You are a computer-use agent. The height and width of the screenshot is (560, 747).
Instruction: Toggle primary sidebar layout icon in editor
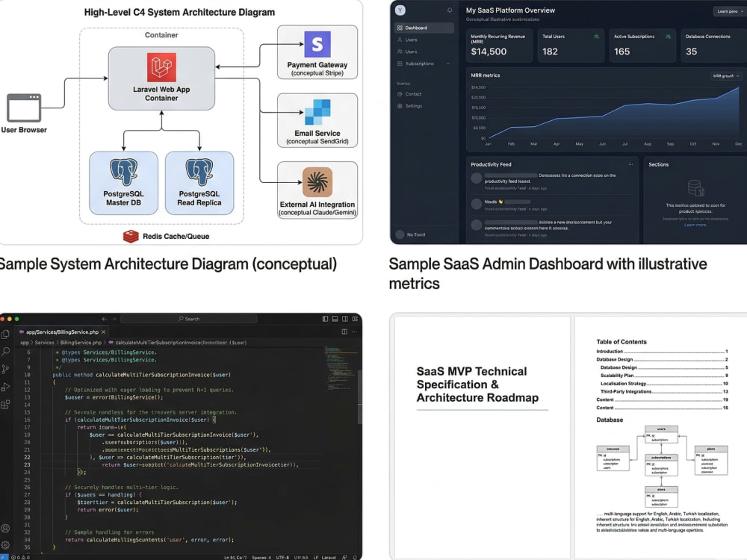click(325, 319)
